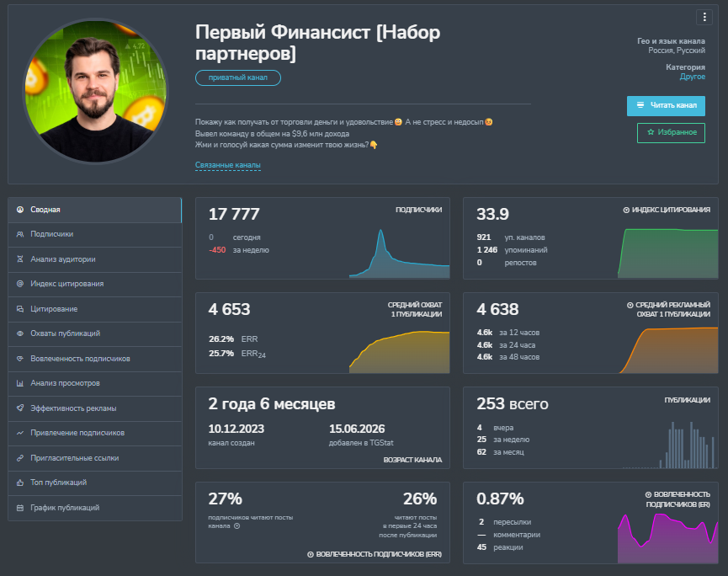Click the calendar icon for График публикаций

[20, 508]
